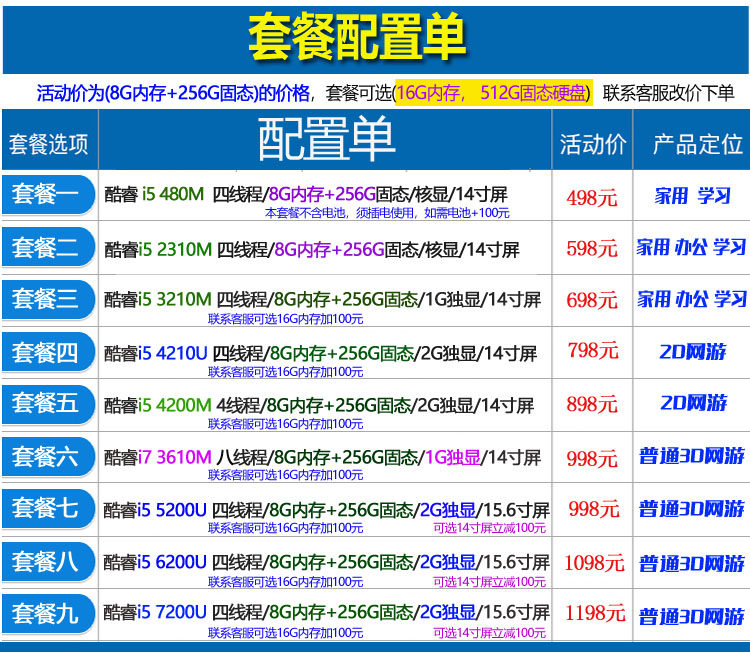Click the 1098元 price
Image resolution: width=750 pixels, height=652 pixels.
(595, 563)
